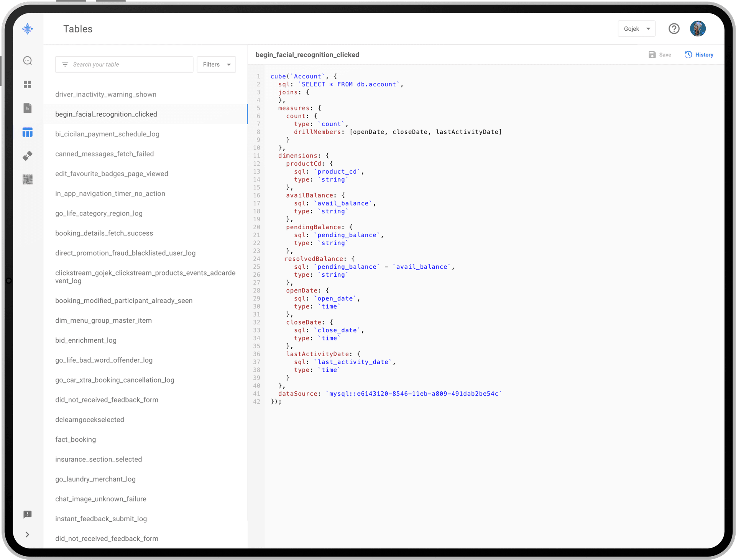Viewport: 736px width, 560px height.
Task: Click the reports document icon in sidebar
Action: 28,108
